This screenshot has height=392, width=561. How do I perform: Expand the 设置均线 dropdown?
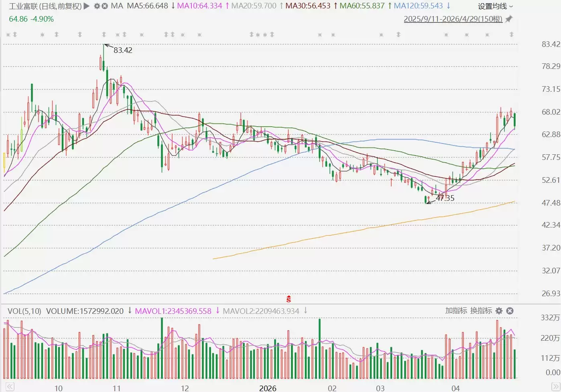pos(495,6)
